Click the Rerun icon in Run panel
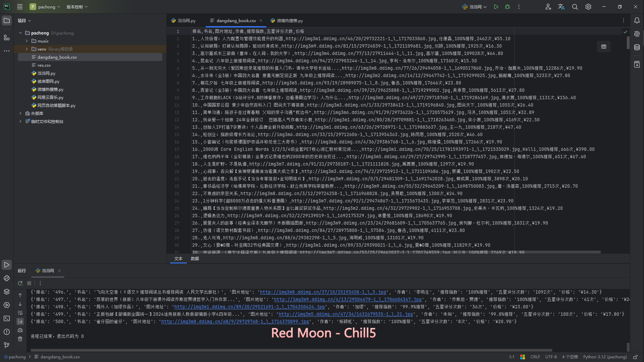 point(20,283)
